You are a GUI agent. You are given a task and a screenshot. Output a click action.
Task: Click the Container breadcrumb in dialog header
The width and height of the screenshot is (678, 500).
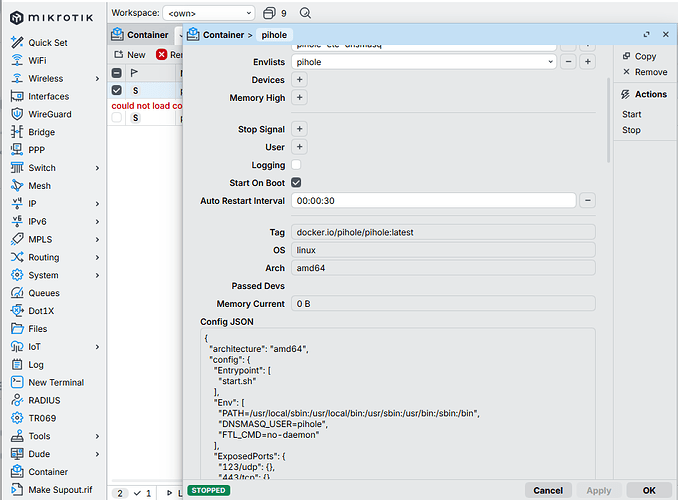click(224, 35)
